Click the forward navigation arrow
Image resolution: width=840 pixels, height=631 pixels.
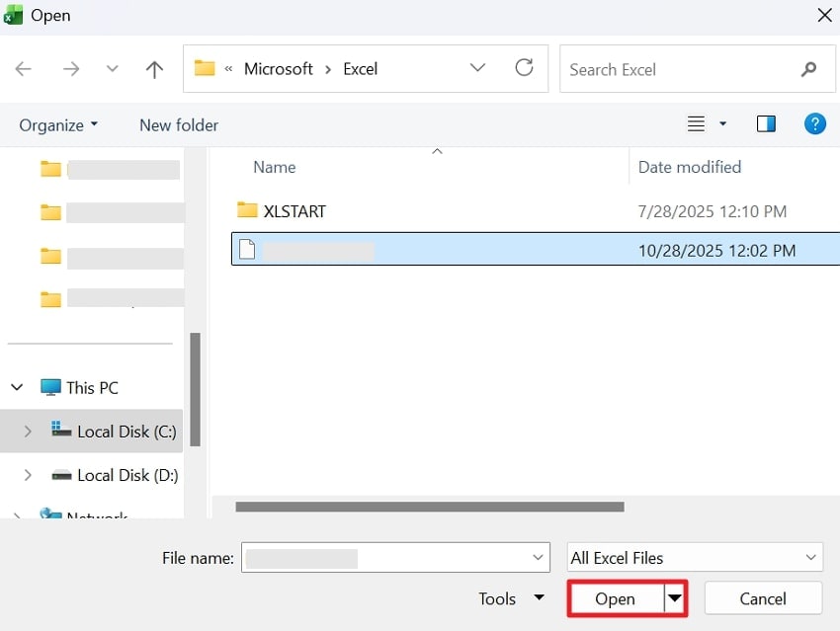click(70, 69)
